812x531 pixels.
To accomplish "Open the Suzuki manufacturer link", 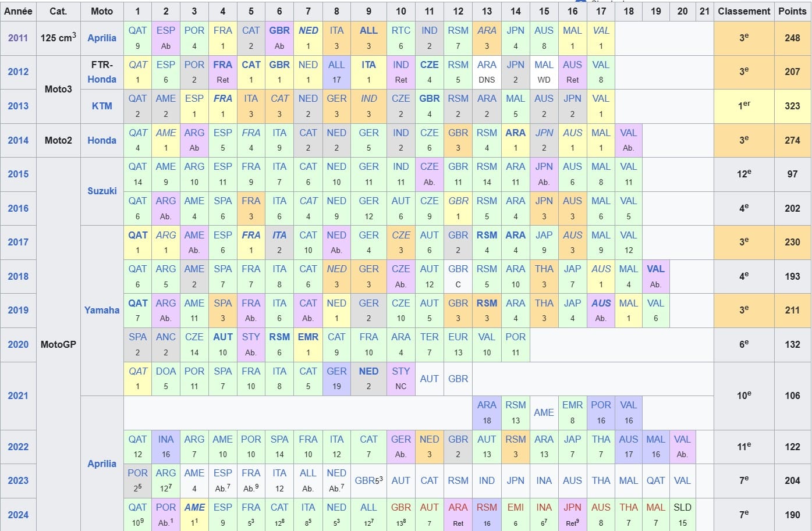I will pyautogui.click(x=102, y=191).
